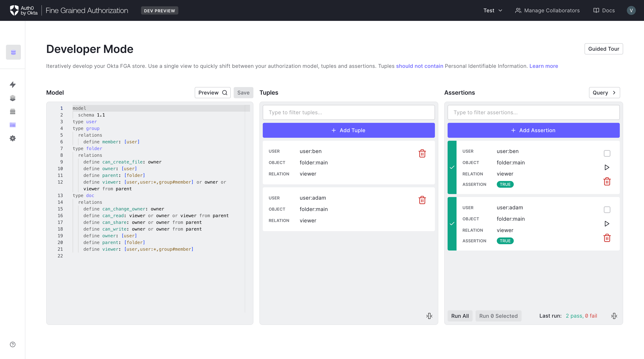Viewport: 644px width, 359px height.
Task: Click the magnifier icon in Preview button
Action: pos(225,92)
